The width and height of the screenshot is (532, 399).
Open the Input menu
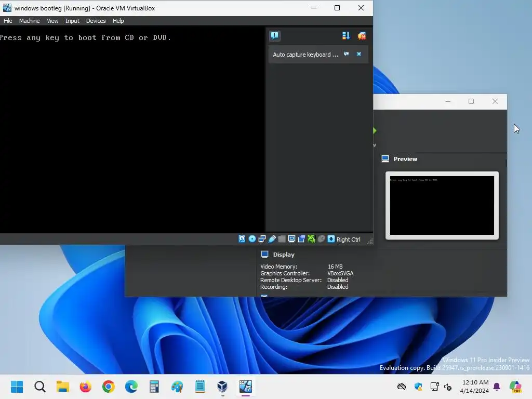tap(72, 21)
